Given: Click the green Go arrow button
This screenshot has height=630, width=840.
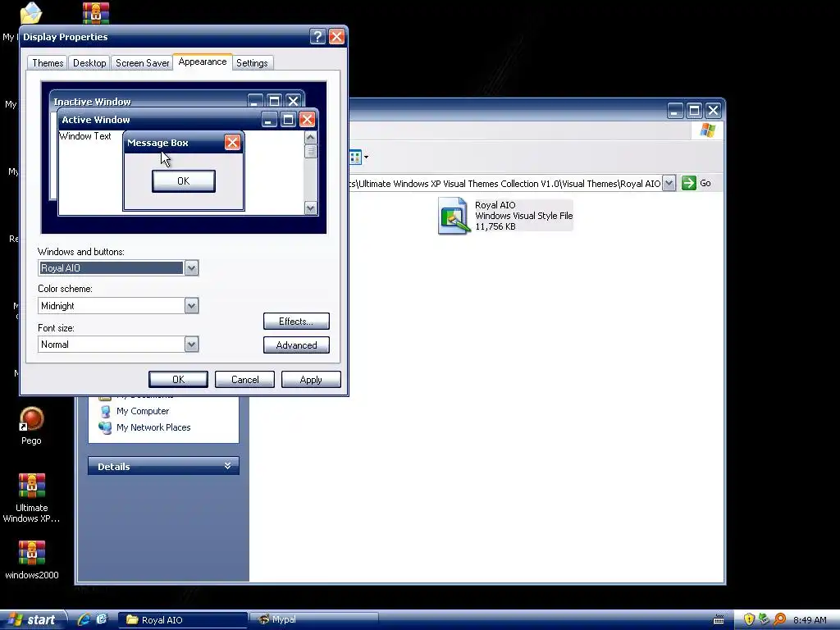Looking at the screenshot, I should (689, 183).
